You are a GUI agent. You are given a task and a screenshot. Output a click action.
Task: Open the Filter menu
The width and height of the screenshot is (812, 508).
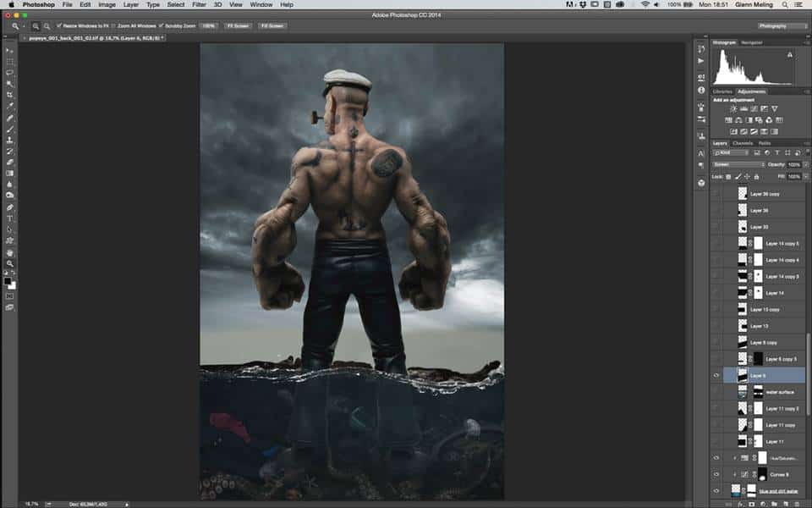pos(199,5)
